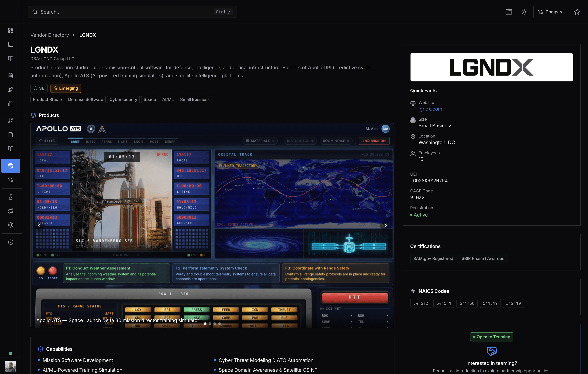Go to next carousel image
Viewport: 588px width, 374px height.
385,226
